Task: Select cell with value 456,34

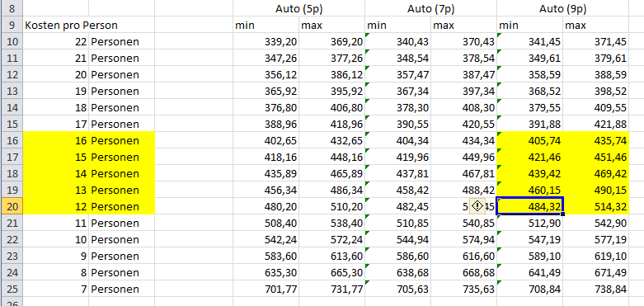Action: pos(266,190)
